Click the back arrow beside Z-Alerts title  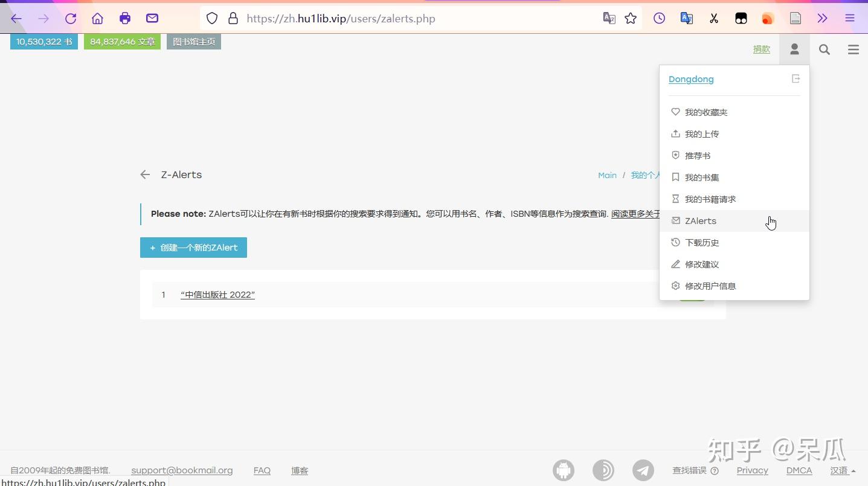pyautogui.click(x=144, y=174)
